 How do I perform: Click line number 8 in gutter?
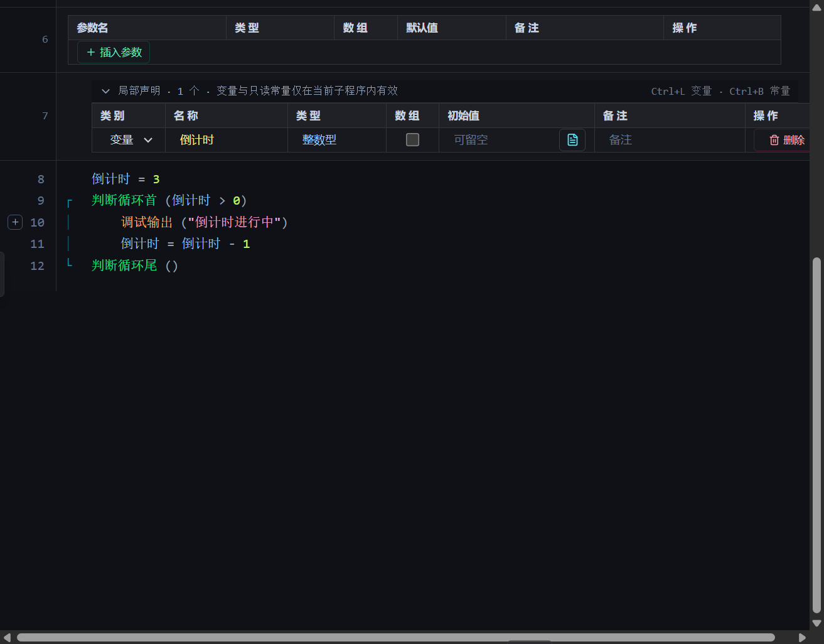click(x=41, y=180)
